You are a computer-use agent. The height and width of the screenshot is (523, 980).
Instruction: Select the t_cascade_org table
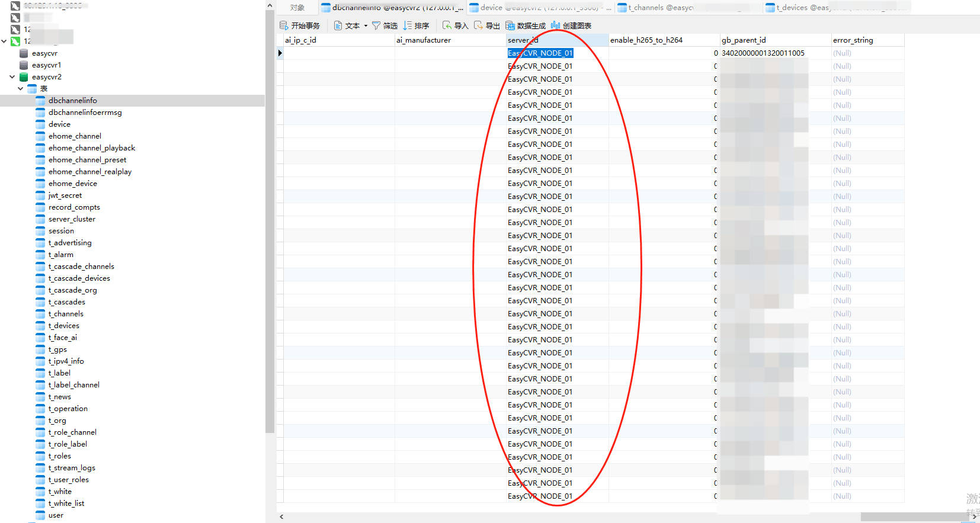pos(72,290)
